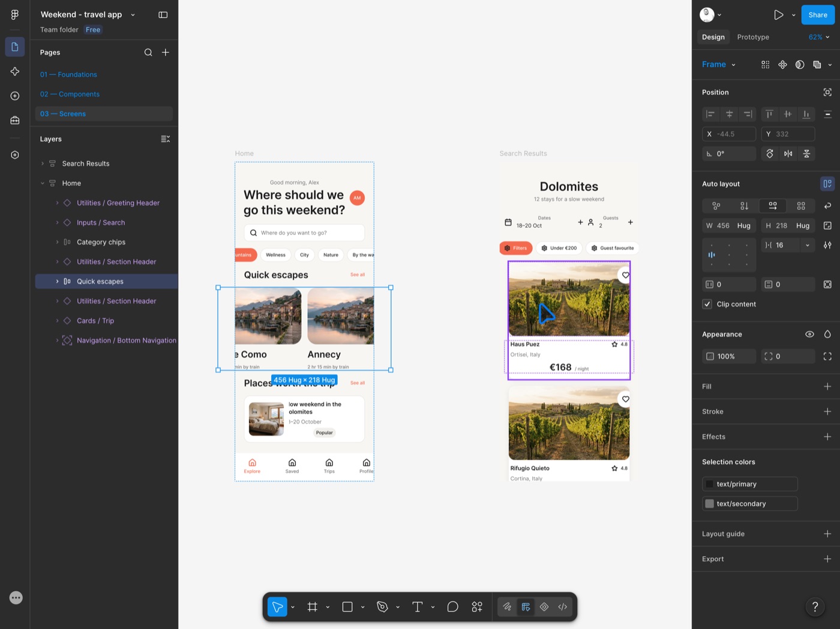Toggle the Clip content checkbox
Image resolution: width=840 pixels, height=629 pixels.
point(707,304)
